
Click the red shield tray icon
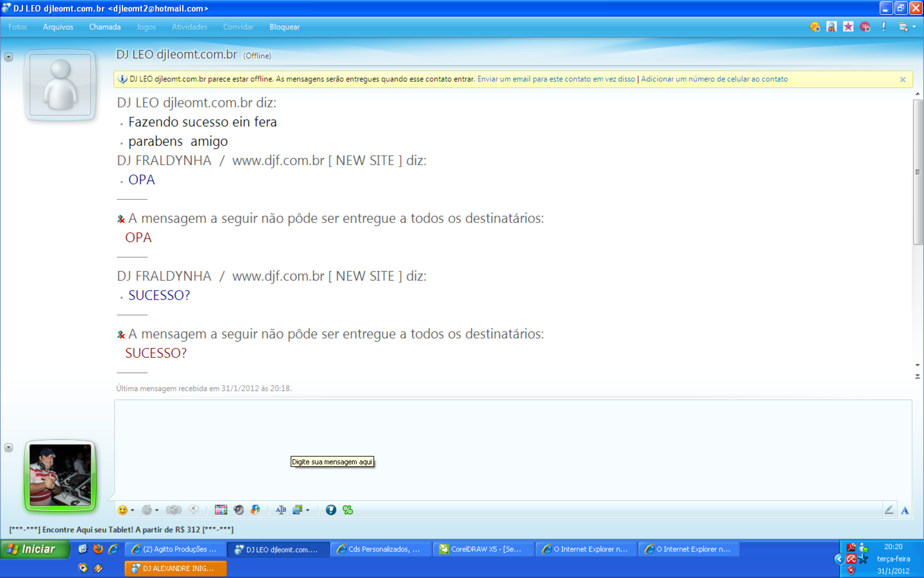(x=851, y=571)
